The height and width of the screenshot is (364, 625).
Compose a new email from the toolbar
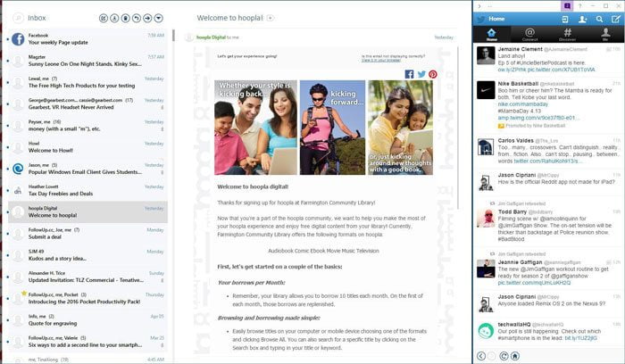point(104,18)
